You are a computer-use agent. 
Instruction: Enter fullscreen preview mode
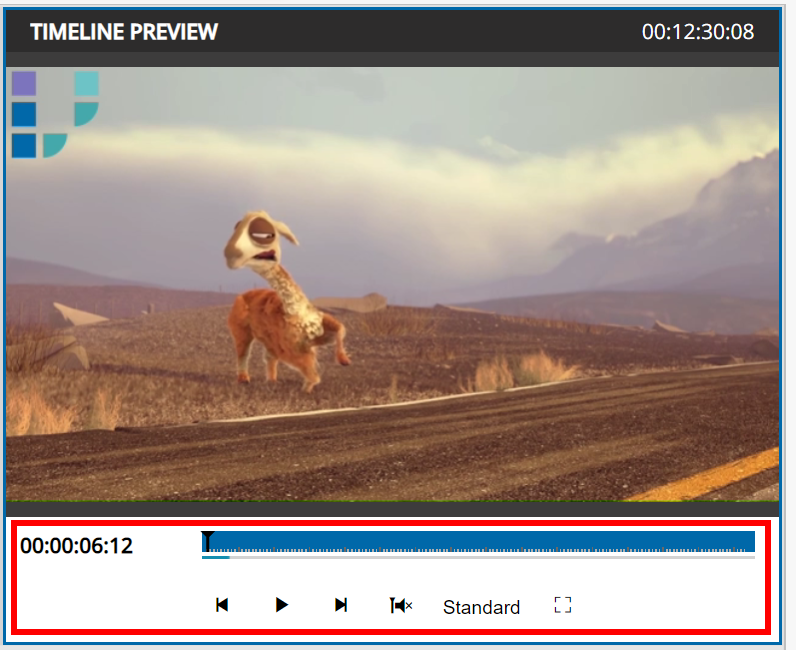(x=562, y=605)
